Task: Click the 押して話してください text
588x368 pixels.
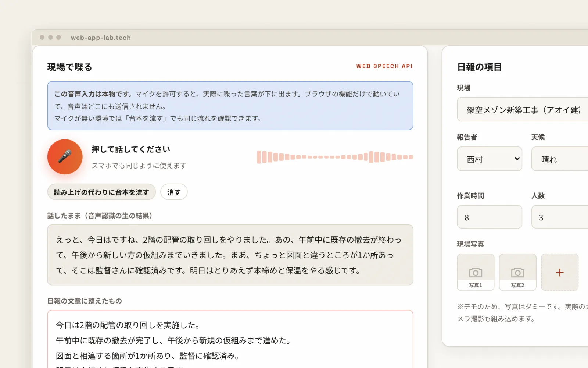Action: click(x=131, y=149)
